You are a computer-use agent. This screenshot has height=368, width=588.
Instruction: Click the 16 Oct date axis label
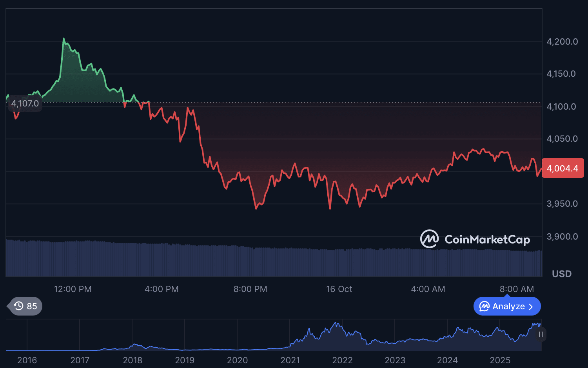[339, 289]
